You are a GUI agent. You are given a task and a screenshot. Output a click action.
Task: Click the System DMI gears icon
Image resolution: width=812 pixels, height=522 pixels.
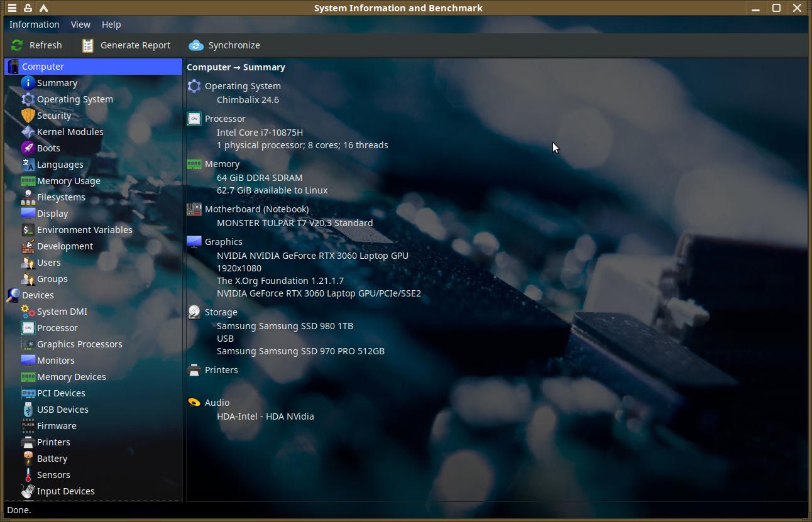(28, 312)
